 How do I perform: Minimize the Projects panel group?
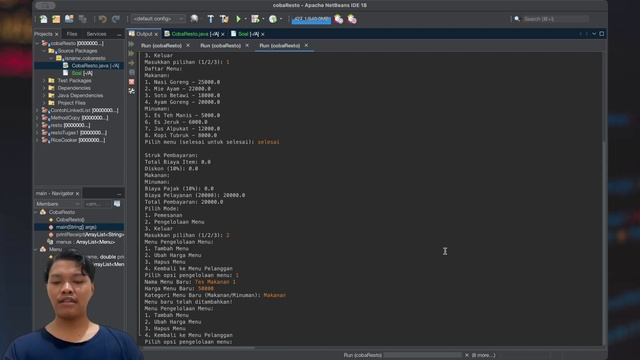click(x=119, y=34)
